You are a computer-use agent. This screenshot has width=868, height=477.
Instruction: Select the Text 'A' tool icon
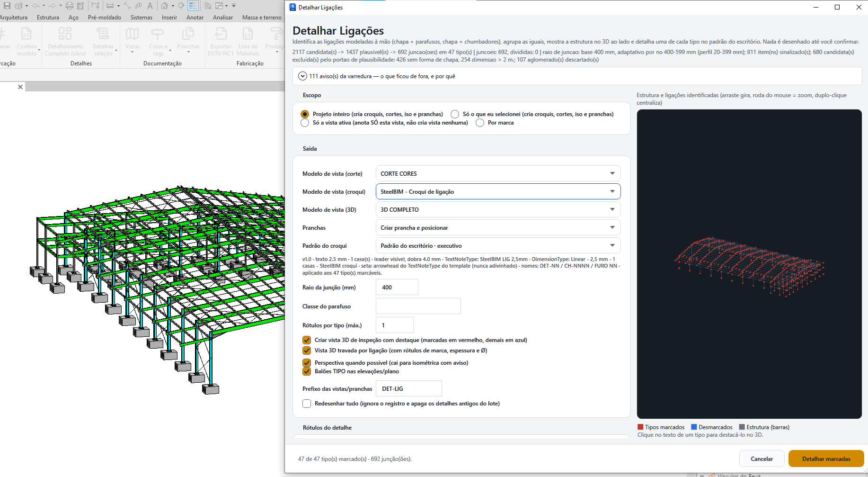click(150, 6)
